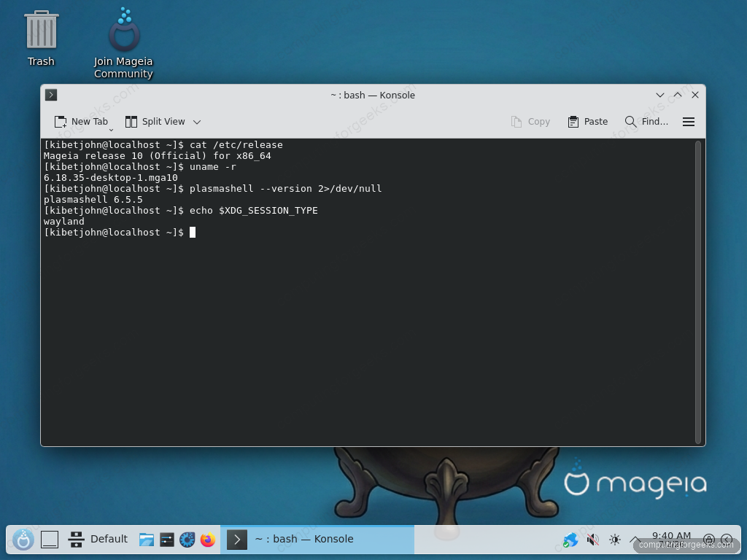Open the system settings taskbar icon
The height and width of the screenshot is (560, 747).
167,540
